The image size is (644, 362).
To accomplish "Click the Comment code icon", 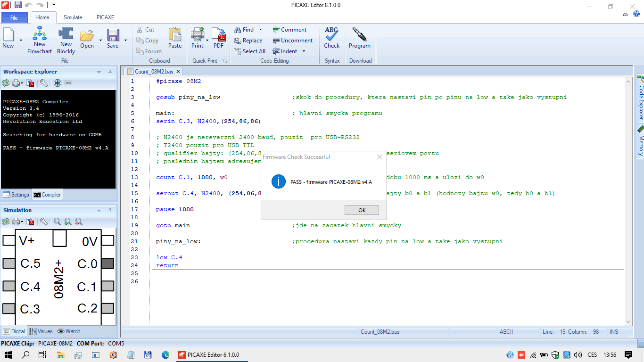I will [x=289, y=30].
